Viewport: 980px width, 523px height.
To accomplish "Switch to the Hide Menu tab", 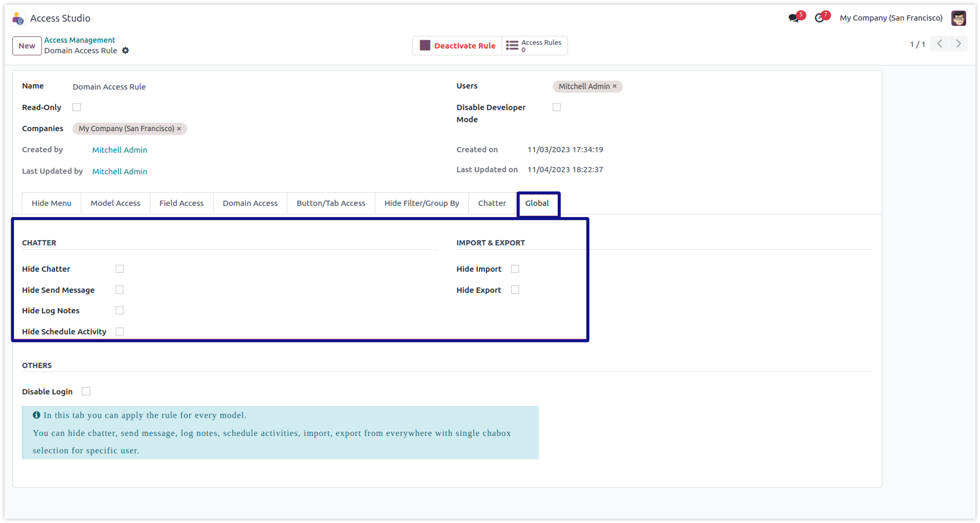I will pos(51,203).
